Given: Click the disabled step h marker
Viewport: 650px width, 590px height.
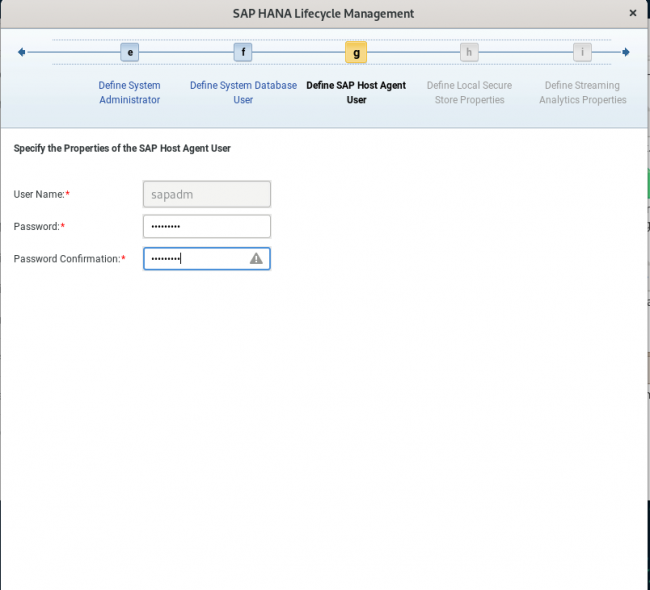Looking at the screenshot, I should (469, 52).
